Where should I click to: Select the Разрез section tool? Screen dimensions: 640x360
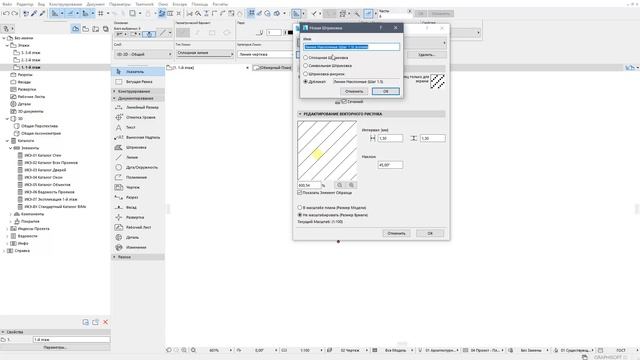coord(138,197)
